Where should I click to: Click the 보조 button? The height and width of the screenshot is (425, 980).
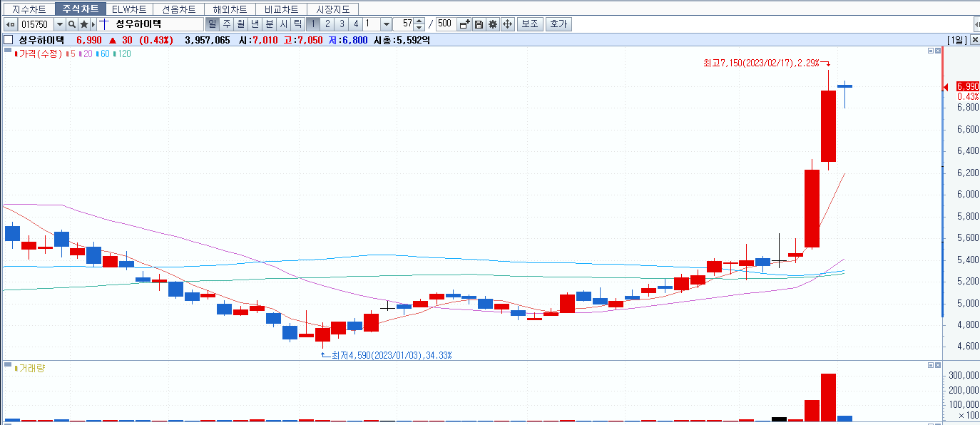click(x=530, y=24)
